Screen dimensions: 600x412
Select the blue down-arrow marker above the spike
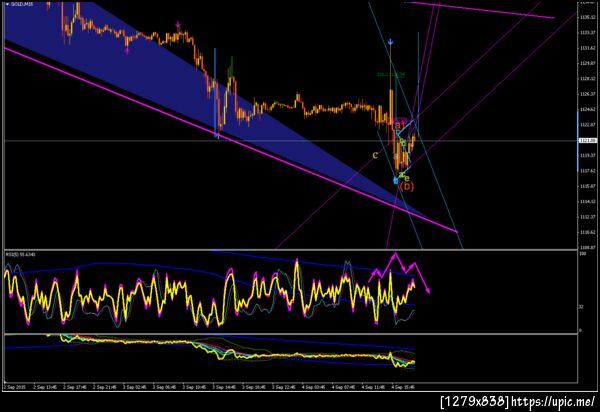(x=390, y=42)
